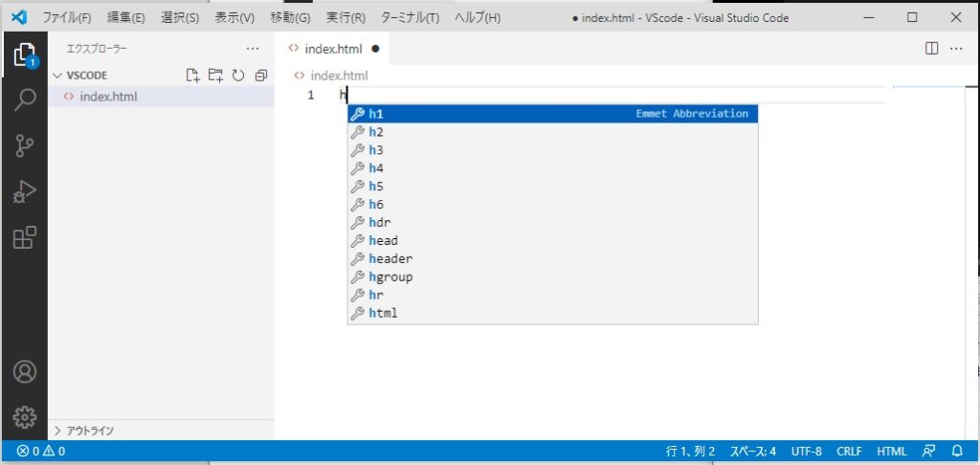Screen dimensions: 980x465
Task: Open the 実行(R) menu
Action: tap(345, 18)
